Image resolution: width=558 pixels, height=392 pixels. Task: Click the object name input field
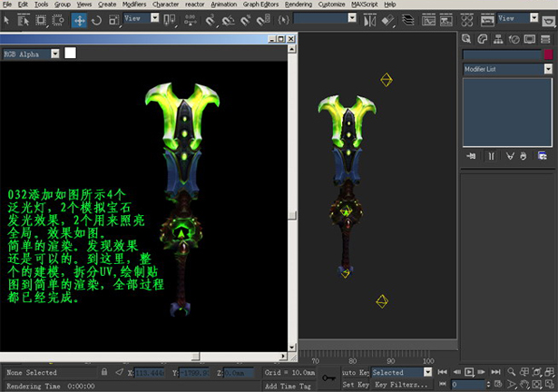[x=501, y=54]
